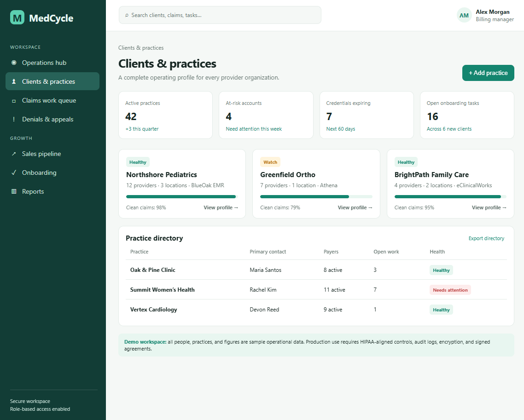Click primary contact Devon Reed
Viewport: 524px width, 420px height.
(264, 310)
